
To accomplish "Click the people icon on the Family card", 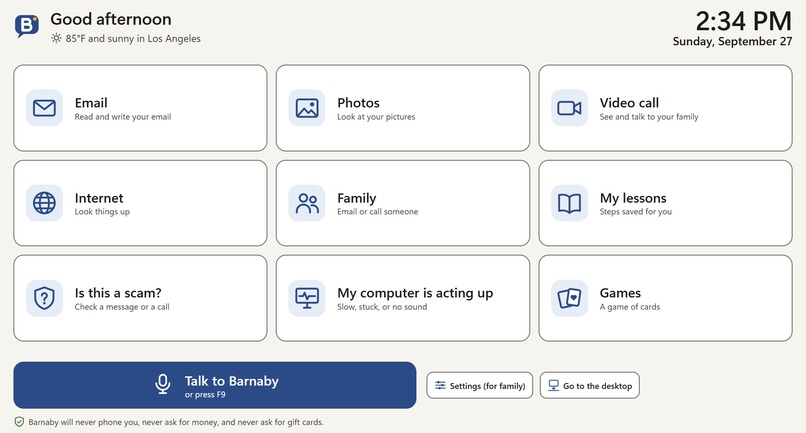I will pyautogui.click(x=307, y=203).
